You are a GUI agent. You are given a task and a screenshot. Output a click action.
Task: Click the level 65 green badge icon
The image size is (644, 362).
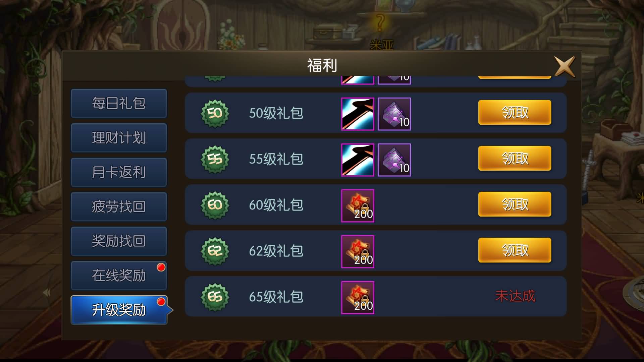215,297
